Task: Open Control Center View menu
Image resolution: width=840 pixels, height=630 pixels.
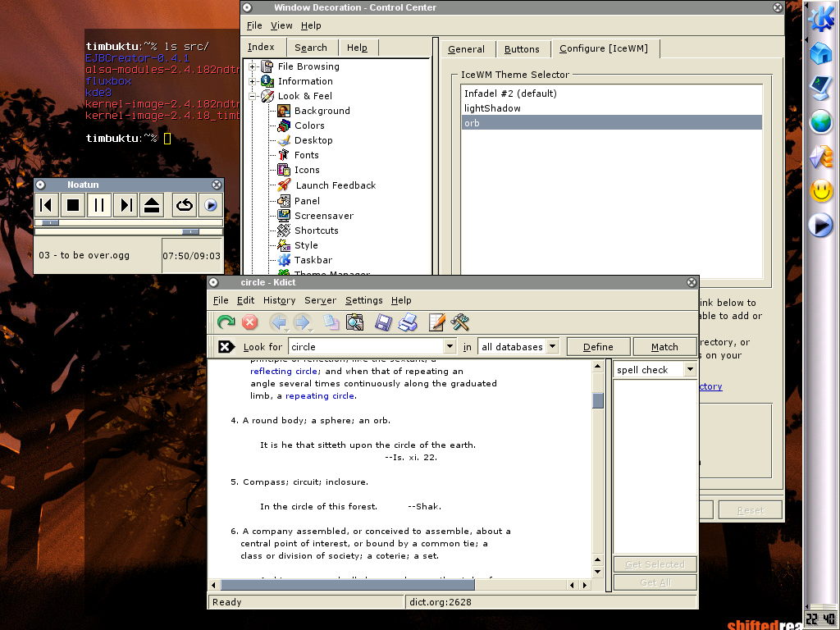Action: pos(282,25)
